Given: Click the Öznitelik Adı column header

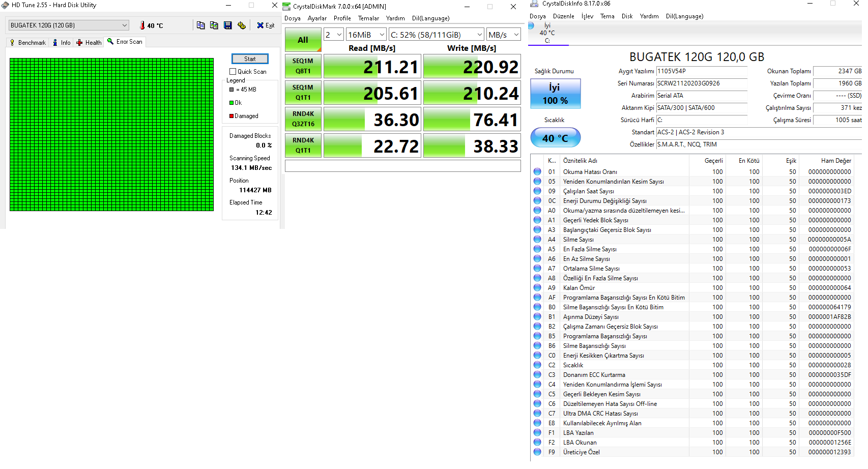Looking at the screenshot, I should (x=580, y=161).
